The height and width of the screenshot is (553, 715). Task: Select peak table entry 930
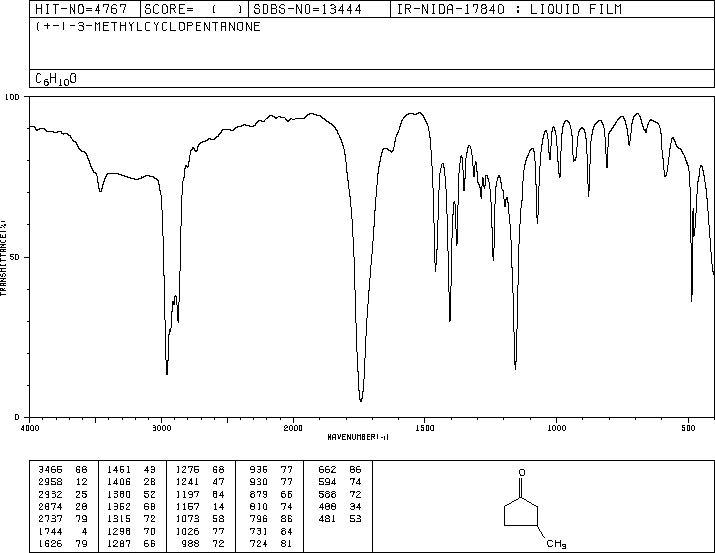259,482
